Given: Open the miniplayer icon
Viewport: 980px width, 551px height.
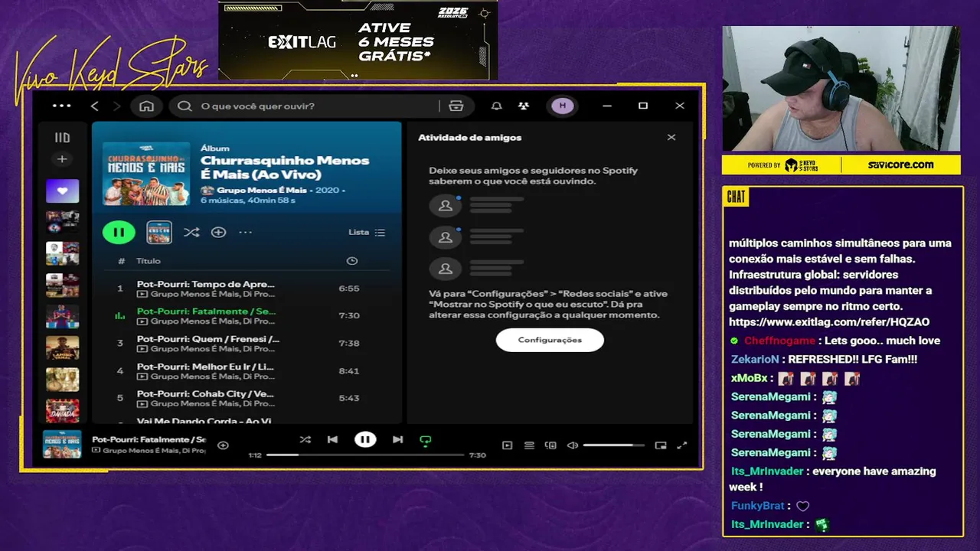Looking at the screenshot, I should [x=661, y=445].
